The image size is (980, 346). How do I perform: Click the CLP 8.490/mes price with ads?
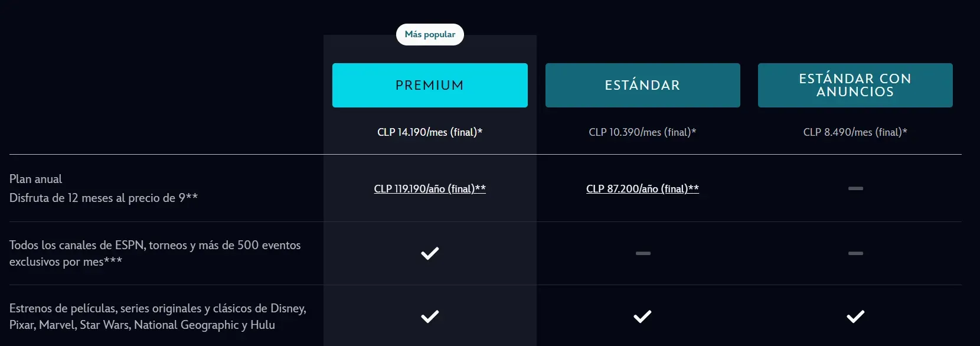855,132
